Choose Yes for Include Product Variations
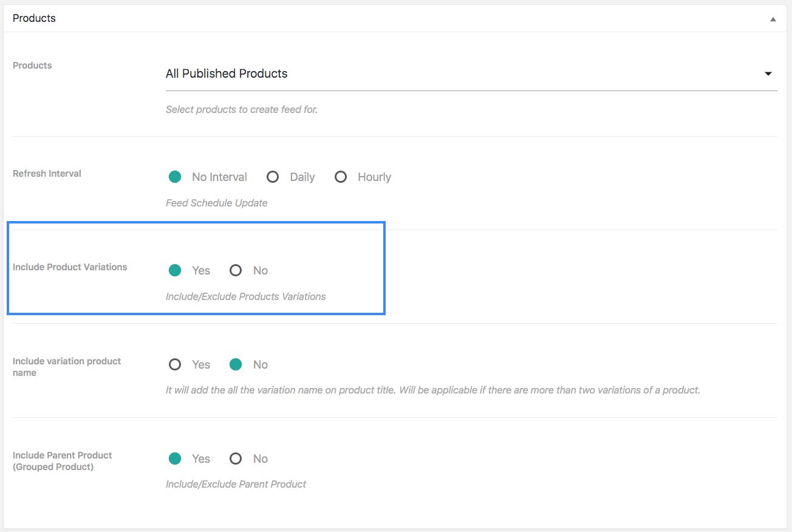The width and height of the screenshot is (792, 532). [175, 270]
